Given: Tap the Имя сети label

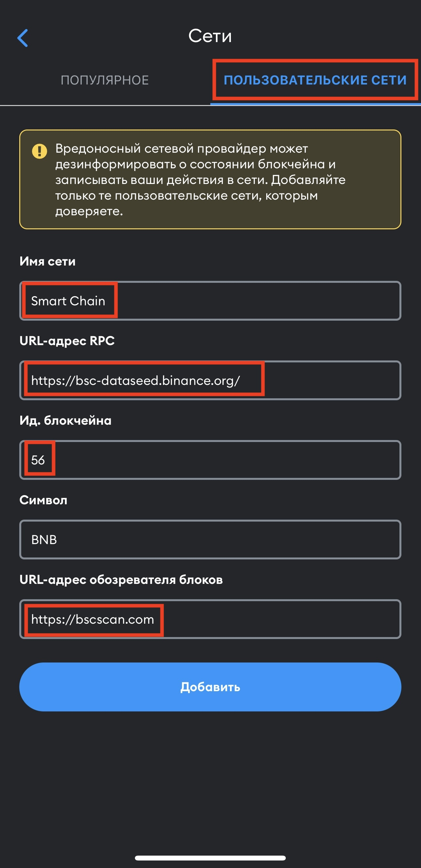Looking at the screenshot, I should (48, 261).
